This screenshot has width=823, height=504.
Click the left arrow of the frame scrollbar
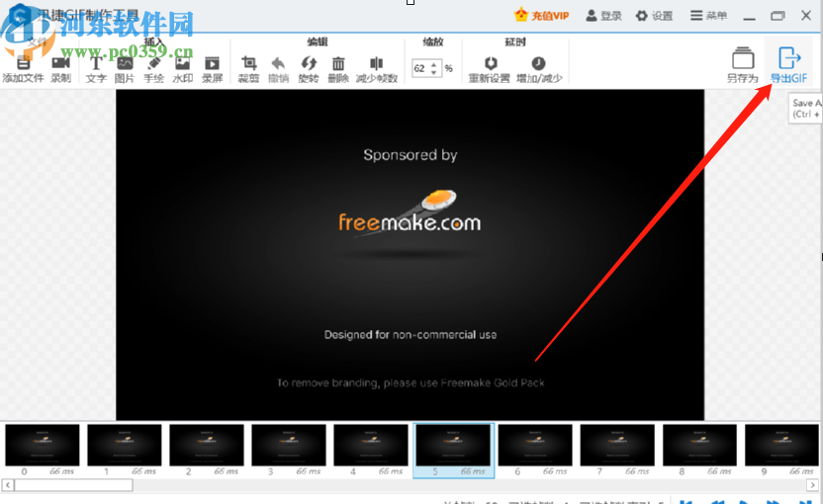click(8, 485)
